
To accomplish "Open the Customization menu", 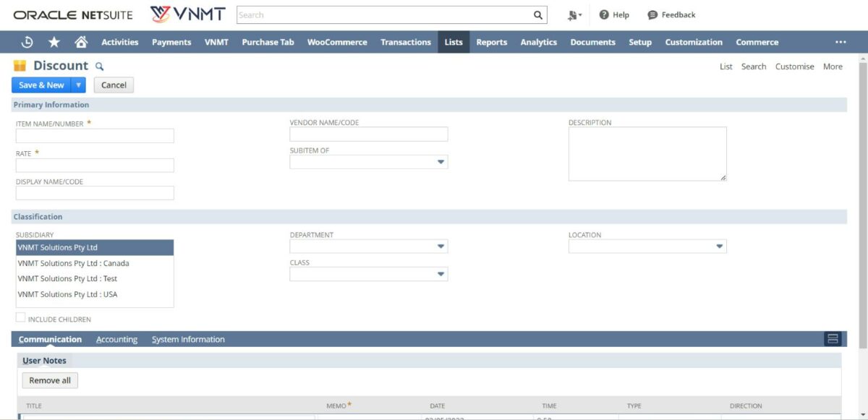I will (x=694, y=42).
